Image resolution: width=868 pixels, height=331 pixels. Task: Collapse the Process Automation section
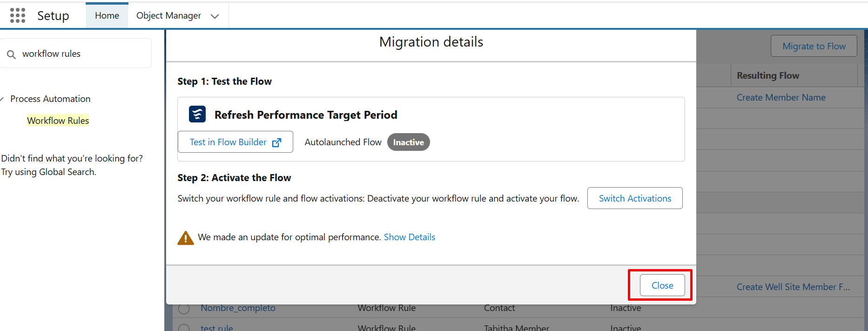tap(2, 99)
